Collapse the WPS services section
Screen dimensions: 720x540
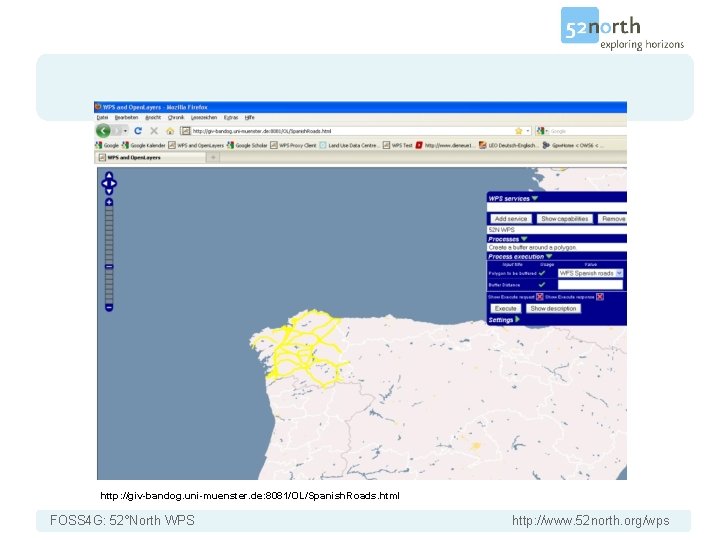click(534, 198)
